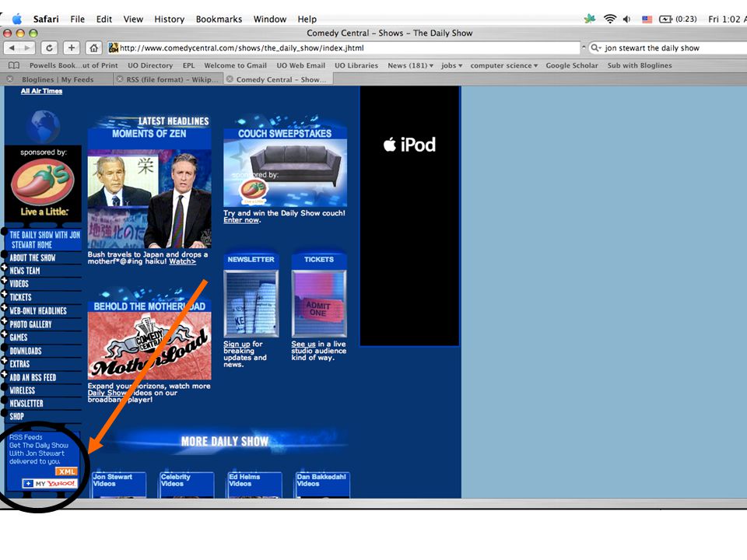
Task: Open the Help menu
Action: tap(307, 19)
